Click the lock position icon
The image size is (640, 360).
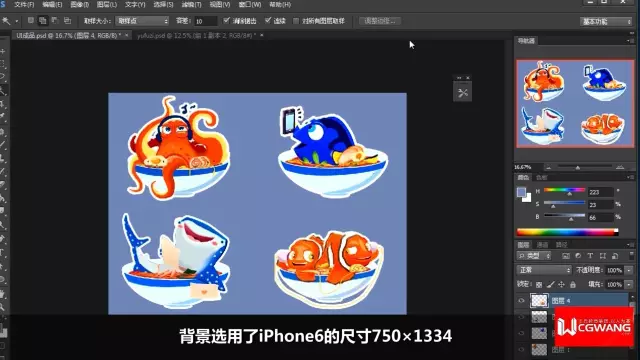[x=562, y=284]
